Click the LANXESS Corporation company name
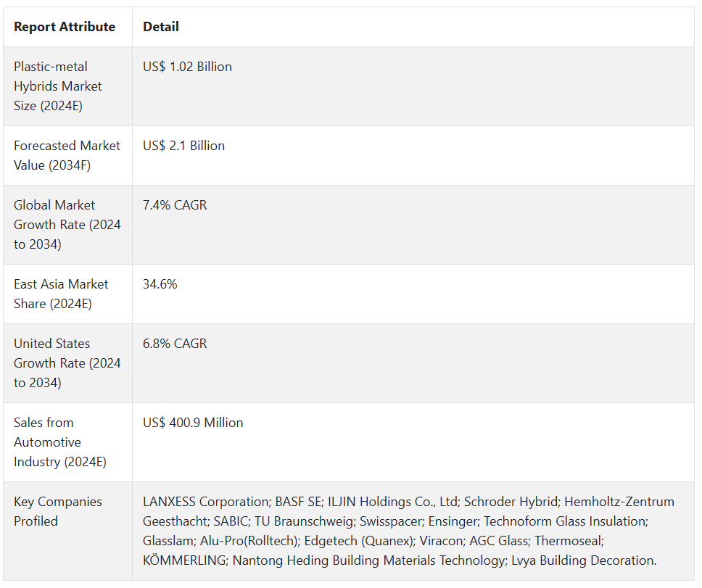Image resolution: width=702 pixels, height=588 pixels. coord(206,502)
